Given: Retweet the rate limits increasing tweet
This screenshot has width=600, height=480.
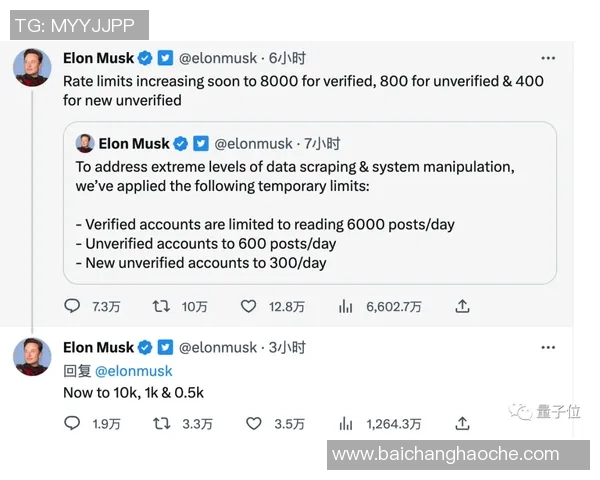Looking at the screenshot, I should (160, 306).
